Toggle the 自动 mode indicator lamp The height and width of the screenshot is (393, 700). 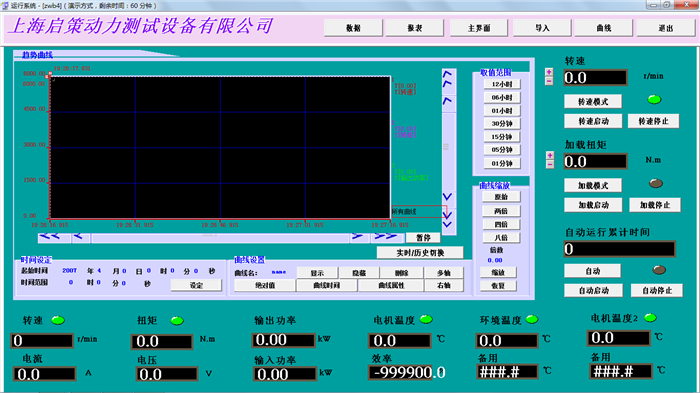[x=659, y=270]
